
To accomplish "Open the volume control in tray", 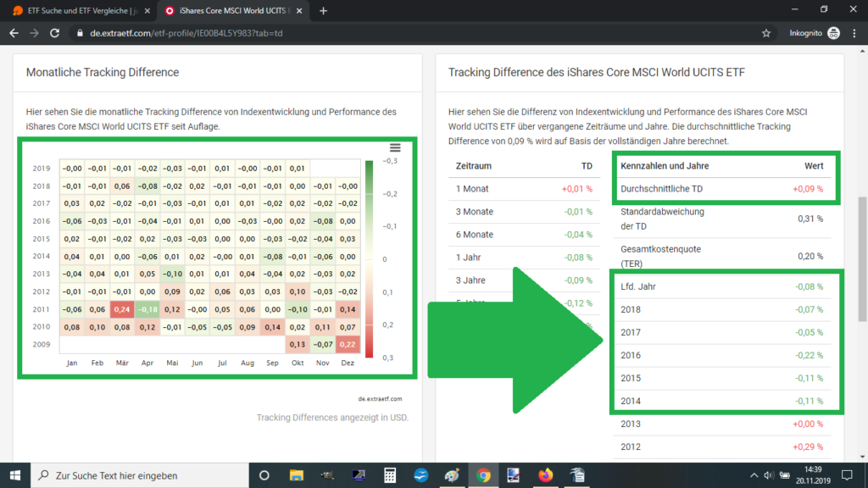I will [x=768, y=475].
